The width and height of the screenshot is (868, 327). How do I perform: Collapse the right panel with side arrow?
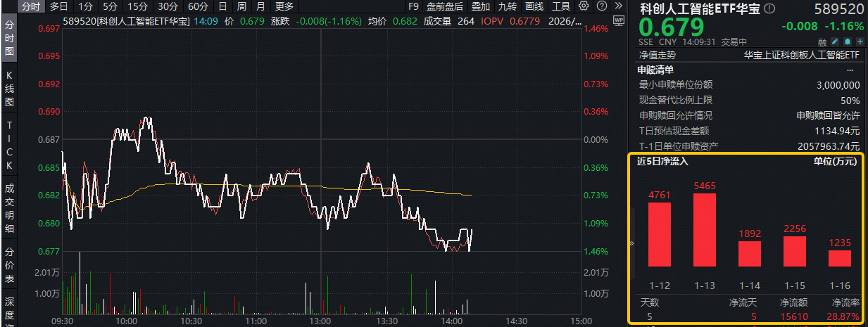pos(631,243)
